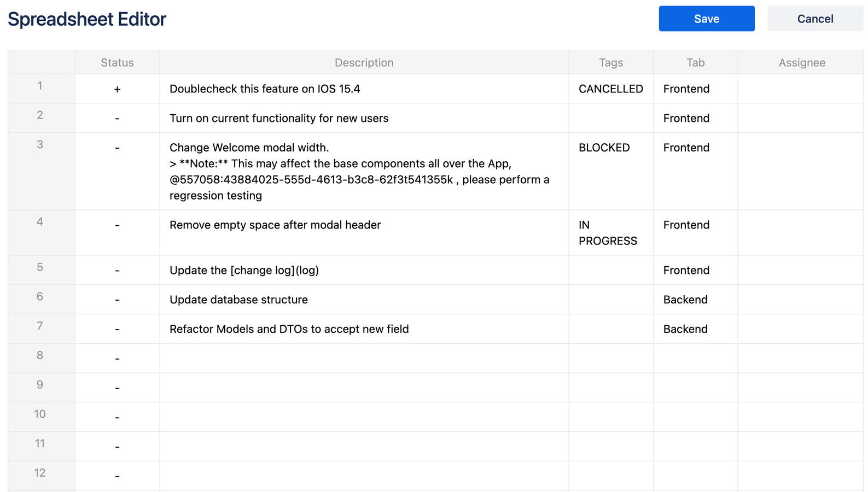Click the empty Assignee cell in row 7
Viewport: 868px width, 492px height.
[x=801, y=329]
